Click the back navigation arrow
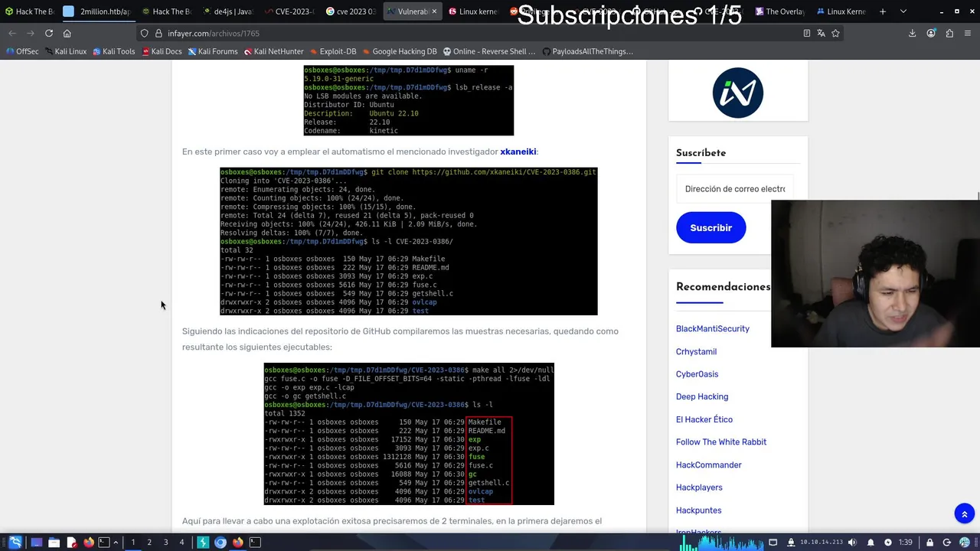 pyautogui.click(x=12, y=34)
